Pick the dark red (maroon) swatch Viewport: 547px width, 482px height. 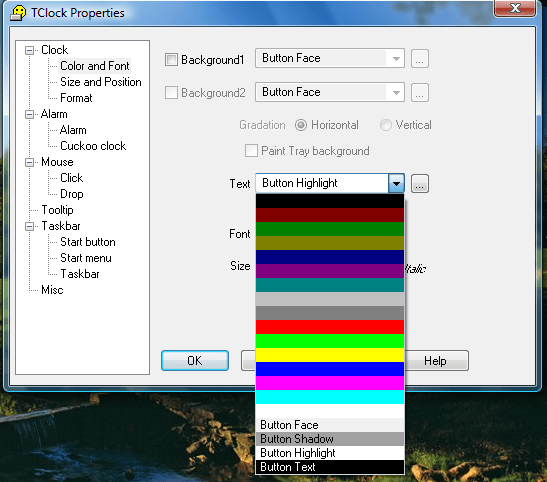click(x=330, y=215)
